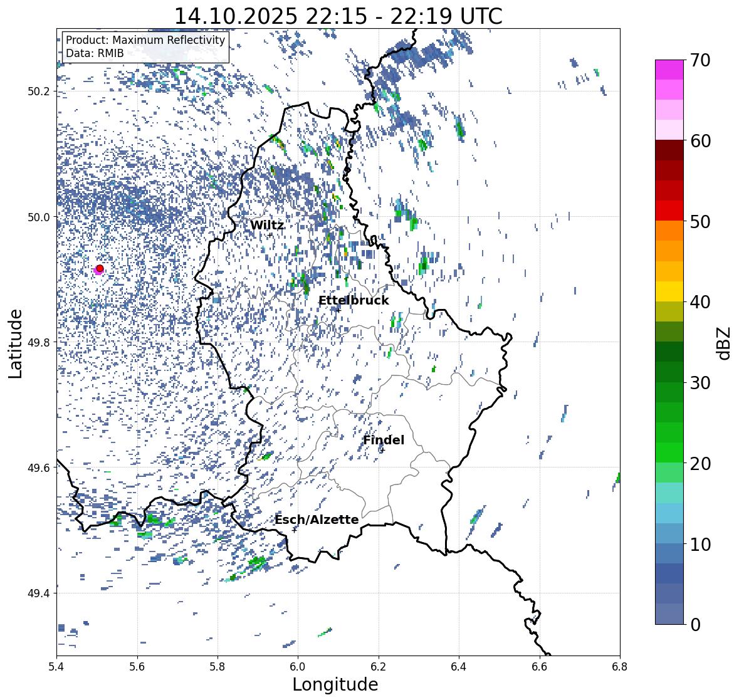The width and height of the screenshot is (739, 700).
Task: Click the 10 tick on colorbar
Action: [x=700, y=544]
